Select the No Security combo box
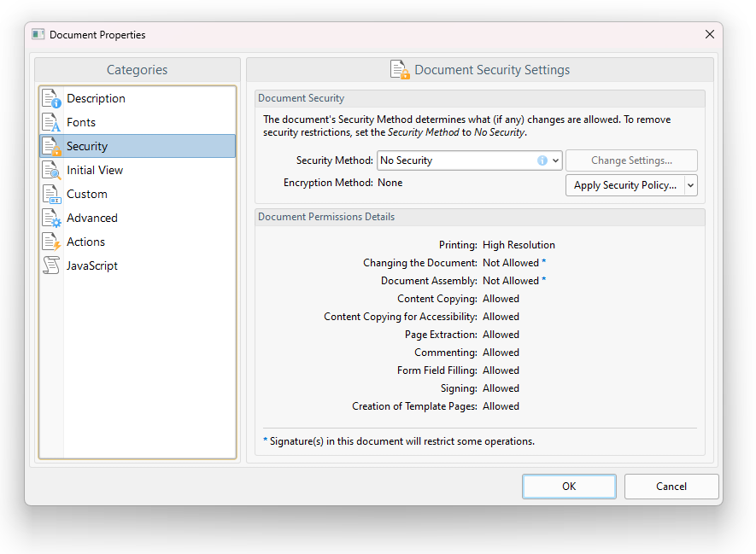This screenshot has width=756, height=554. (x=470, y=160)
